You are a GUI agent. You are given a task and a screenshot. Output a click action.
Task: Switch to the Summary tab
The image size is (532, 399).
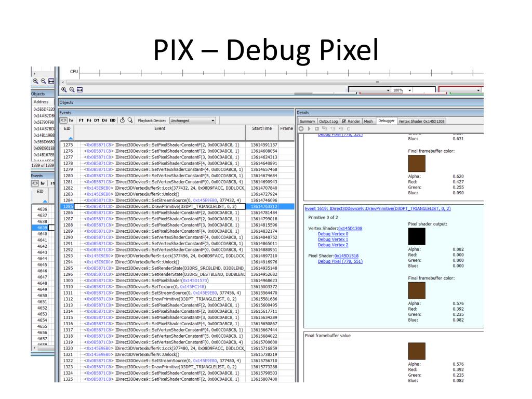coord(308,121)
